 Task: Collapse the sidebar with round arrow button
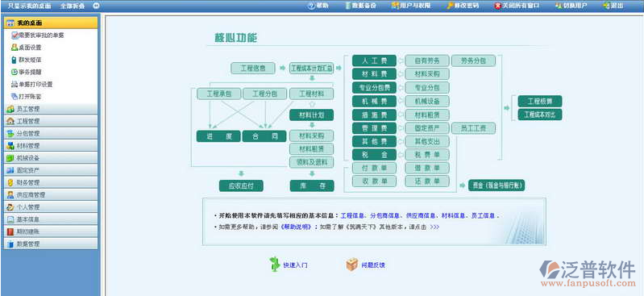click(96, 6)
